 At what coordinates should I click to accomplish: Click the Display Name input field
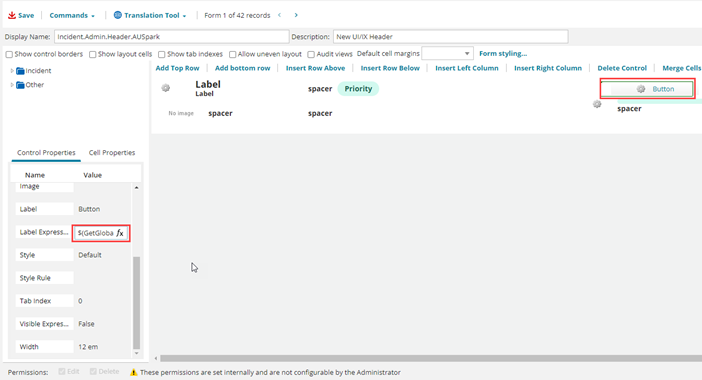tap(171, 37)
